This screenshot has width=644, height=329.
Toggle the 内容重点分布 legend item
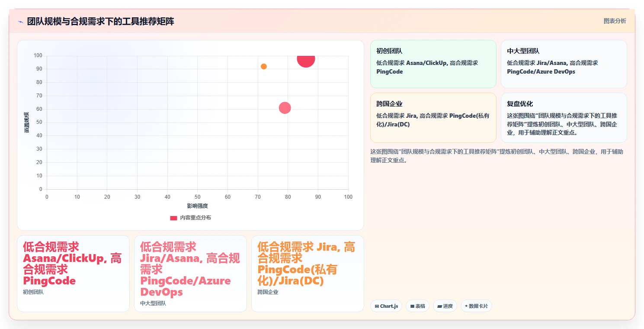[191, 218]
